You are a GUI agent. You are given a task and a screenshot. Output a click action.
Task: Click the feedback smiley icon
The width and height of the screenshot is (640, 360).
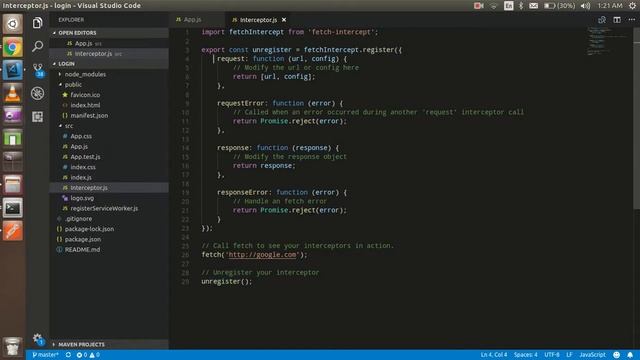pos(617,355)
